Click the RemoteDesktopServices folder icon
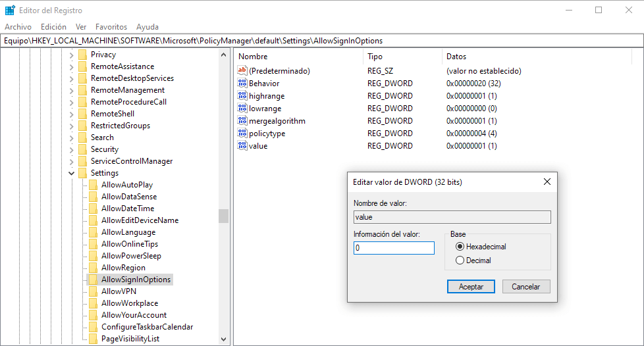 click(x=82, y=78)
